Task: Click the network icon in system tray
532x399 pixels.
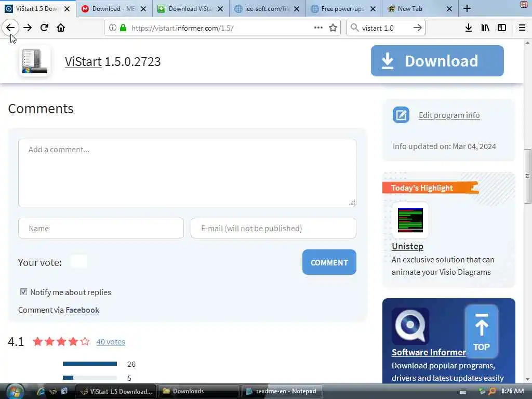Action: [x=482, y=391]
